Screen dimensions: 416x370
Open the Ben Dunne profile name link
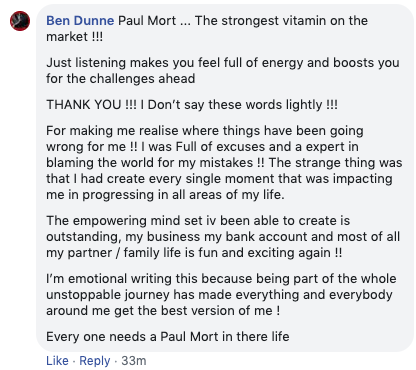point(80,21)
